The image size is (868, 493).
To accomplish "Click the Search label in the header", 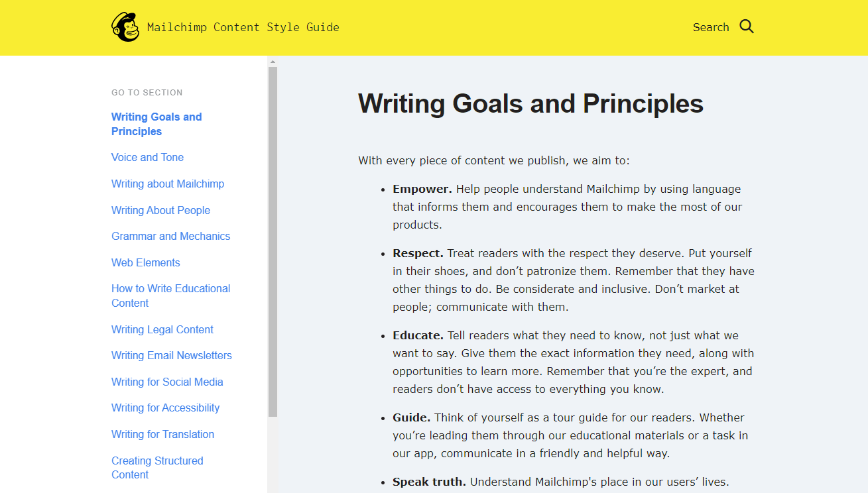I will point(711,27).
